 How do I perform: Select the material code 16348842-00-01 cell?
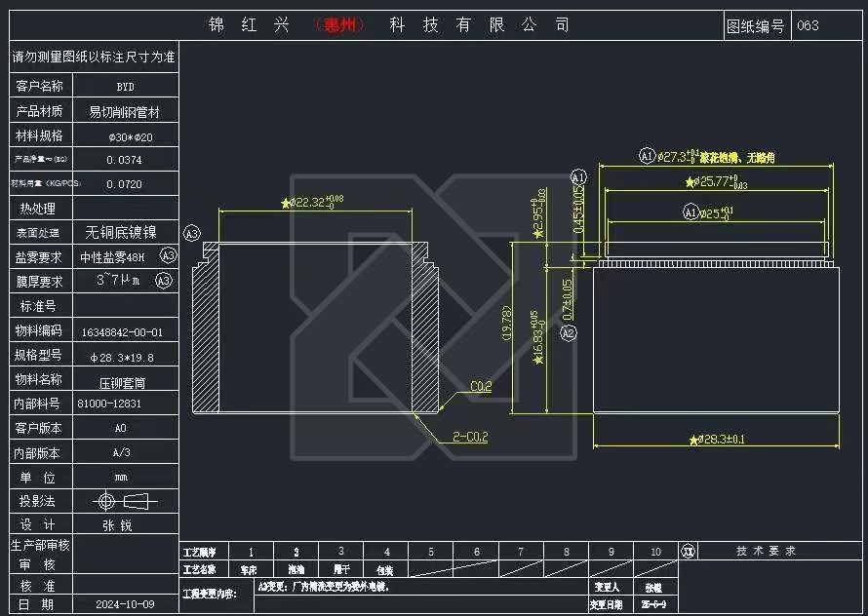click(x=123, y=331)
